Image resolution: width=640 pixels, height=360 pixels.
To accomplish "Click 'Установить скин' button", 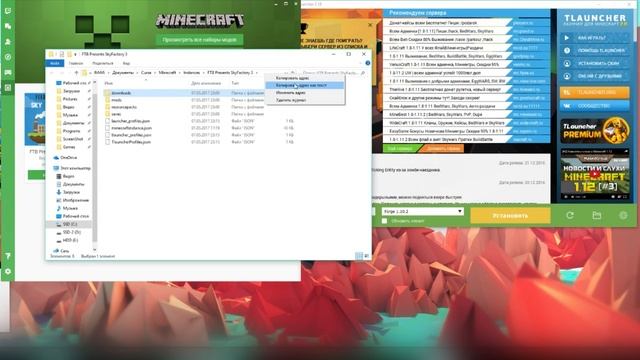I will pos(595,63).
